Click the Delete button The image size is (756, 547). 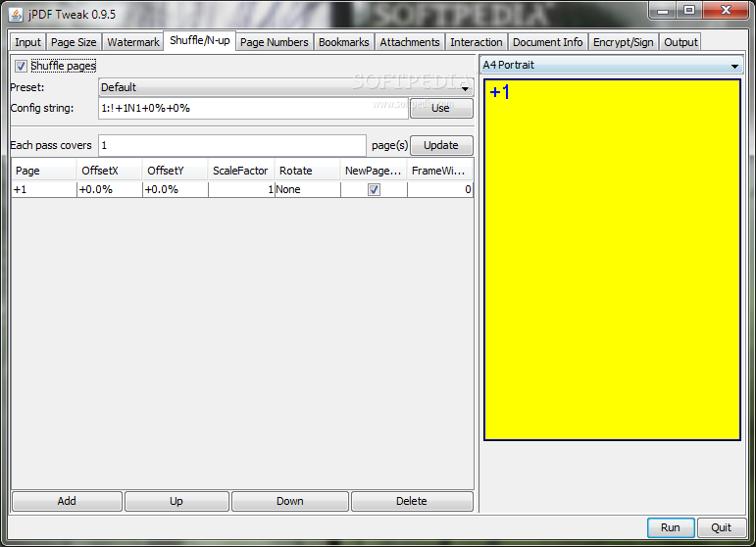coord(412,501)
